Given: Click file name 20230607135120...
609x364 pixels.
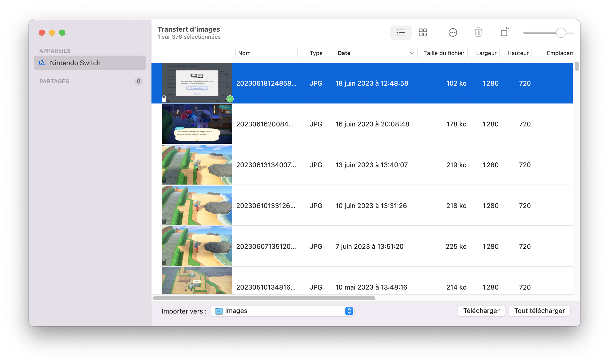Looking at the screenshot, I should click(266, 246).
